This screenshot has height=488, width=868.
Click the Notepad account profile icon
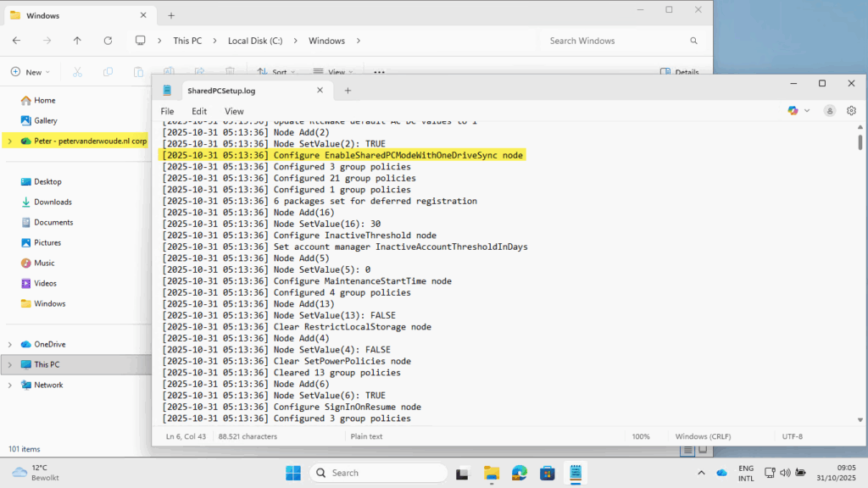pyautogui.click(x=829, y=111)
